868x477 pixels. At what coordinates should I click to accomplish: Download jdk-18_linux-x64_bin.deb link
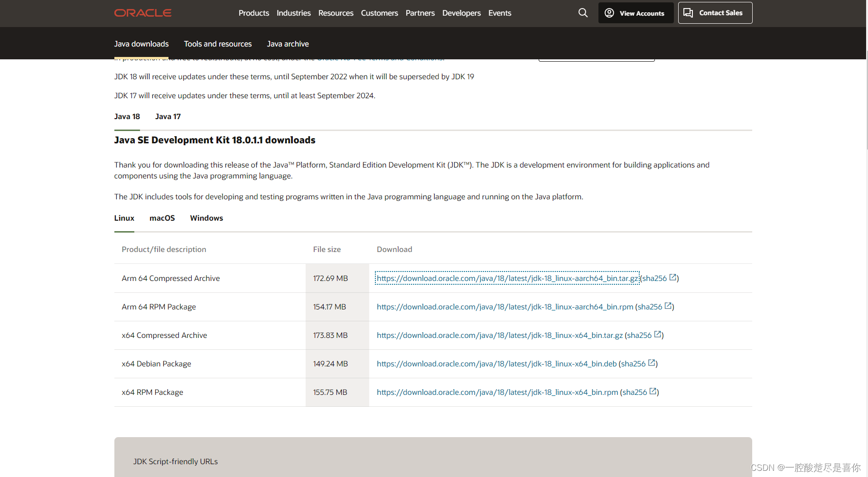pos(497,364)
